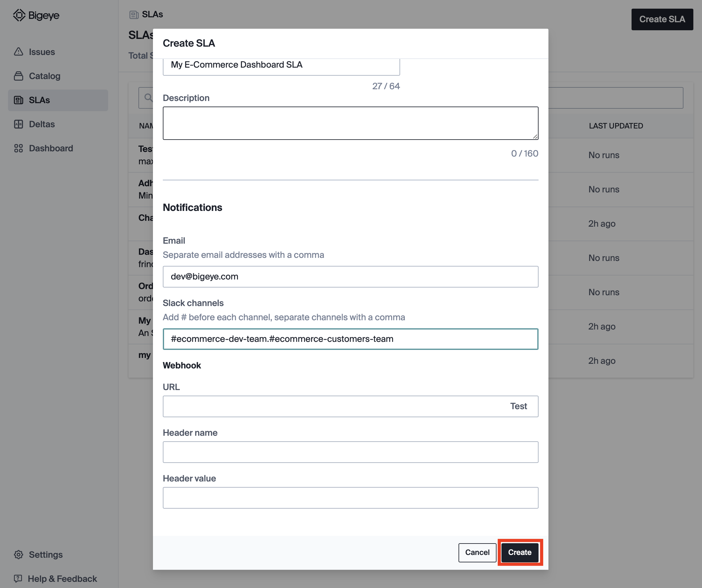Open Dashboard via its grid icon
This screenshot has width=702, height=588.
coord(19,148)
